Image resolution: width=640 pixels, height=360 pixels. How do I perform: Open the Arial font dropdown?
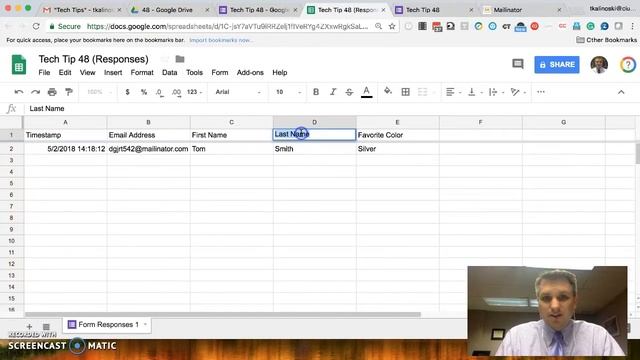tap(238, 92)
